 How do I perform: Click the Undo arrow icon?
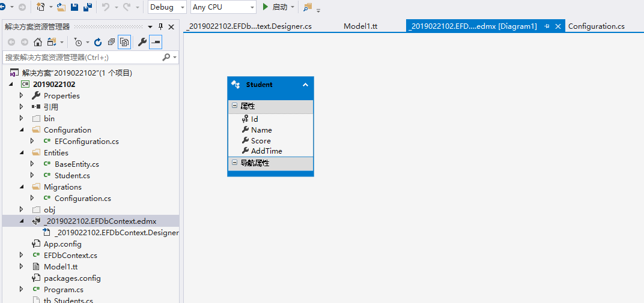pos(106,7)
